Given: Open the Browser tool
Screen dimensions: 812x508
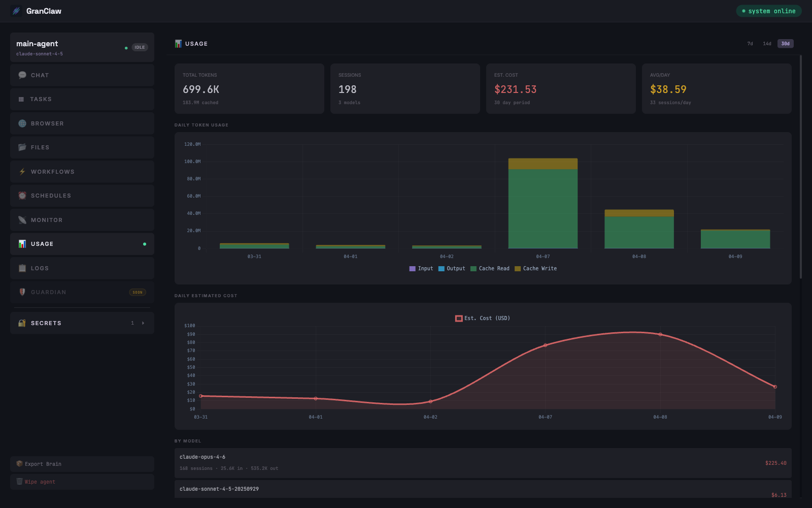Looking at the screenshot, I should click(x=22, y=123).
